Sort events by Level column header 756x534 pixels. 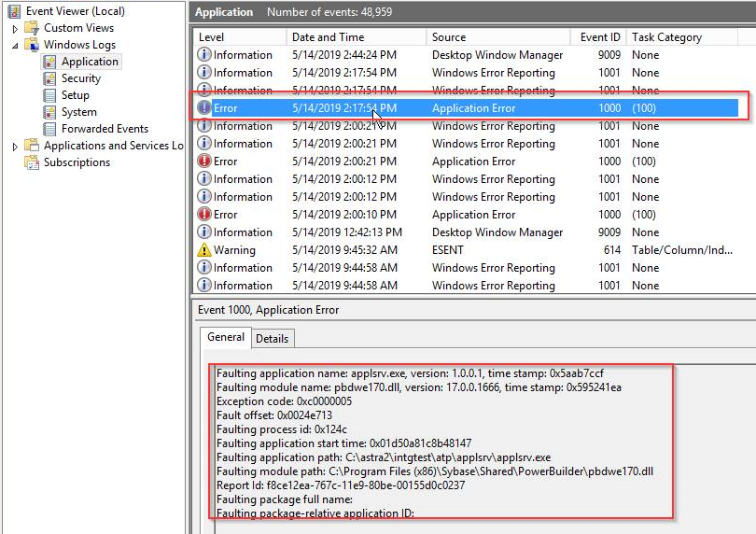tap(211, 37)
